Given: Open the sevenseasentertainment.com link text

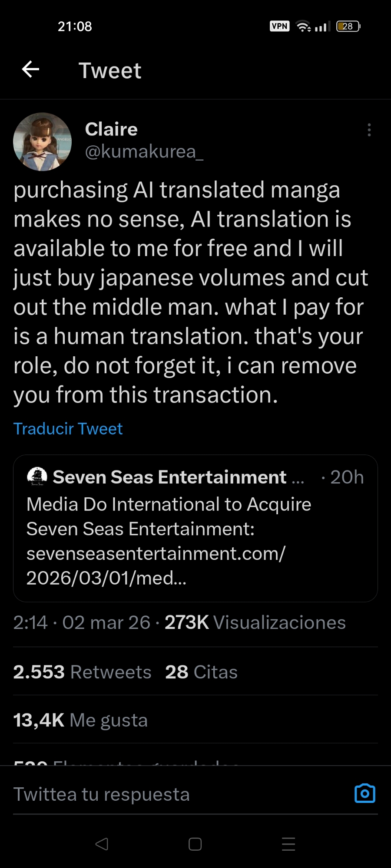Looking at the screenshot, I should tap(156, 554).
